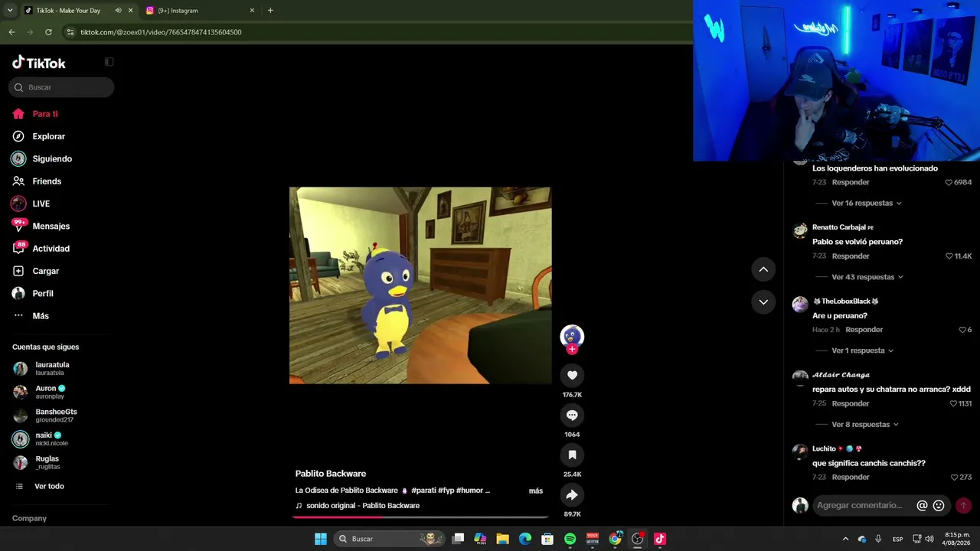Image resolution: width=980 pixels, height=551 pixels.
Task: Open the 'Pablito Backware' creator name
Action: (x=331, y=474)
